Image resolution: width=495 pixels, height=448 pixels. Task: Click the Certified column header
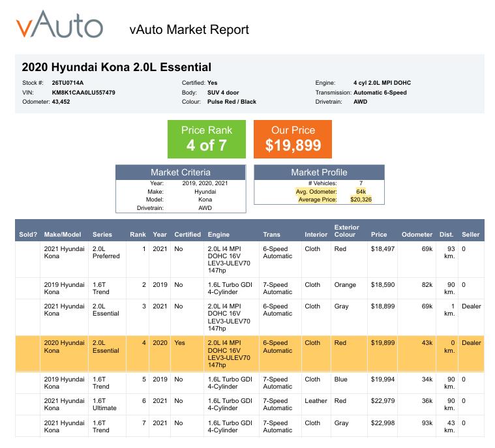tap(188, 234)
